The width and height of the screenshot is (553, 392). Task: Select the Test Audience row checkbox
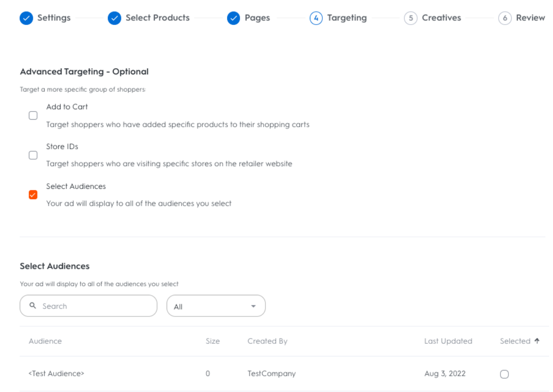[504, 374]
